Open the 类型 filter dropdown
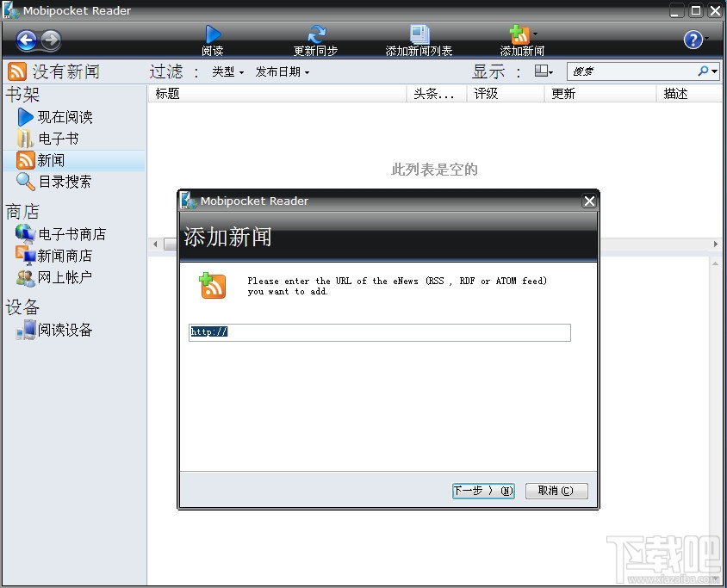The height and width of the screenshot is (588, 727). tap(226, 72)
